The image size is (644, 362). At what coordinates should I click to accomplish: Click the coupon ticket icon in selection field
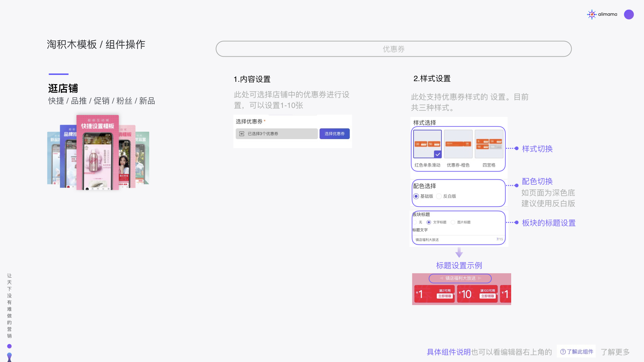pyautogui.click(x=241, y=134)
